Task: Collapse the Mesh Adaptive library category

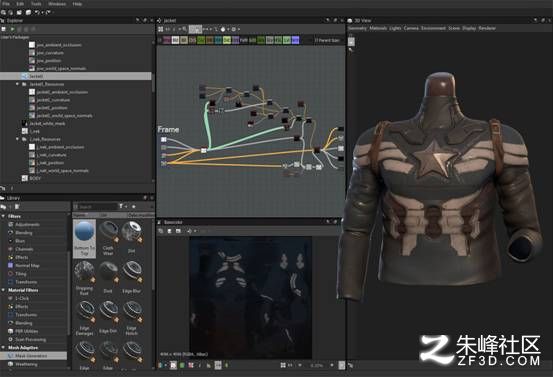Action: (3, 348)
